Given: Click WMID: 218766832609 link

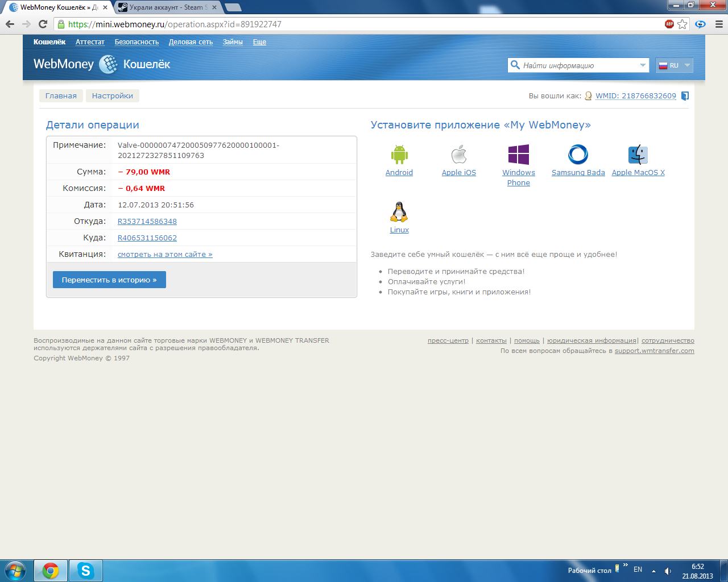Looking at the screenshot, I should 636,95.
